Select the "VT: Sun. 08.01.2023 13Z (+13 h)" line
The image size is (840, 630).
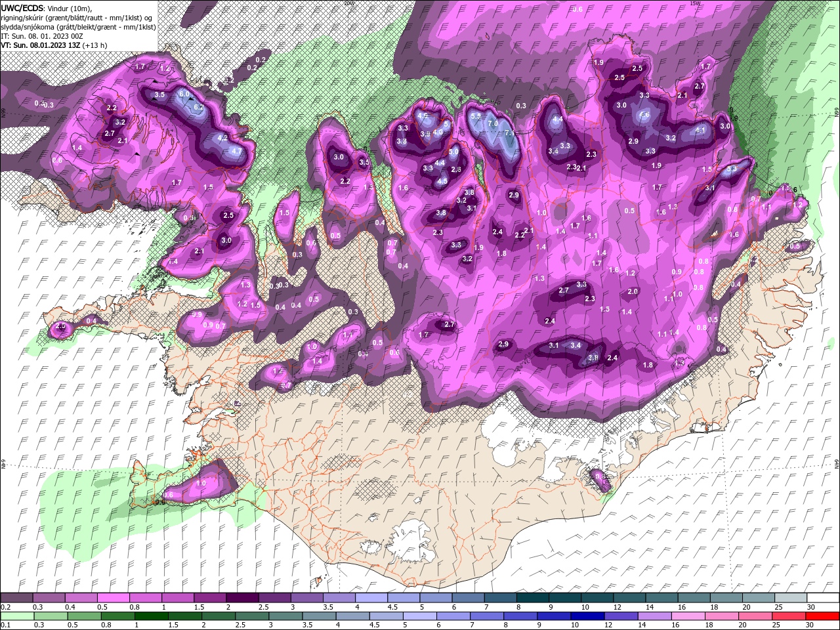pyautogui.click(x=54, y=45)
